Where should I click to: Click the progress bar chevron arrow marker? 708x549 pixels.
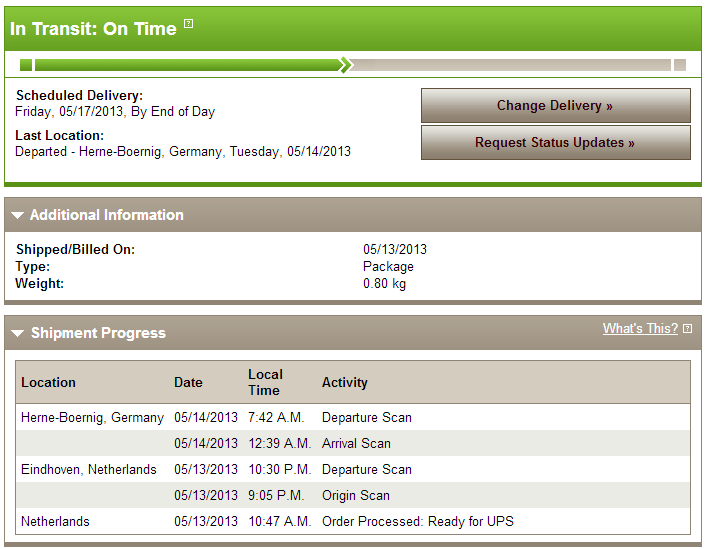346,65
